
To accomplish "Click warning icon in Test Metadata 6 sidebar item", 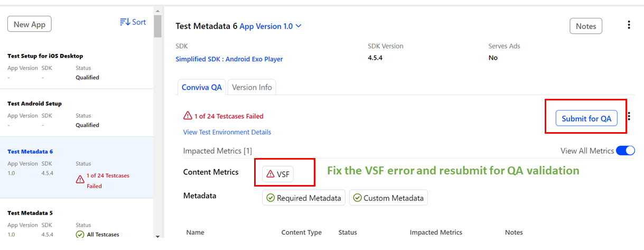I will [80, 179].
